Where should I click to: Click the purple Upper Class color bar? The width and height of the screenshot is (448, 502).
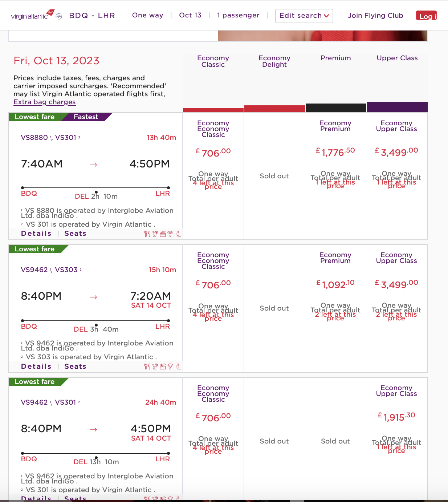click(397, 107)
